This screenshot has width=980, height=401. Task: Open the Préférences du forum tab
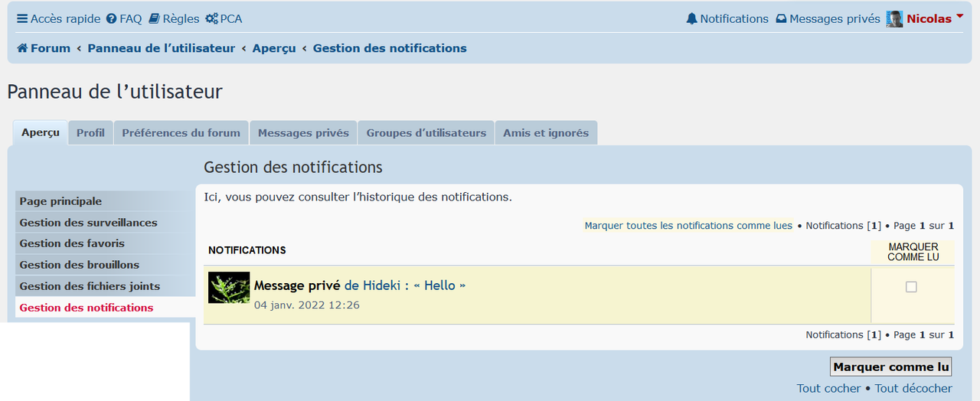point(181,132)
